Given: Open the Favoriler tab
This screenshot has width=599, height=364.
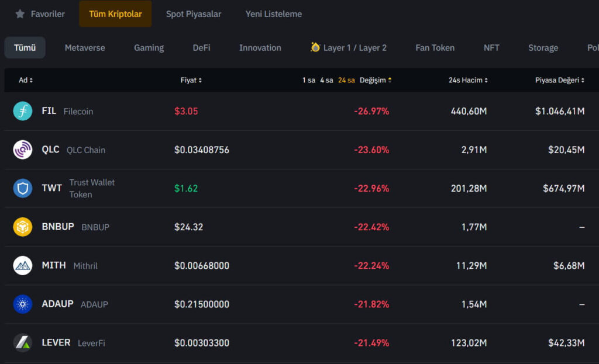Looking at the screenshot, I should tap(40, 14).
